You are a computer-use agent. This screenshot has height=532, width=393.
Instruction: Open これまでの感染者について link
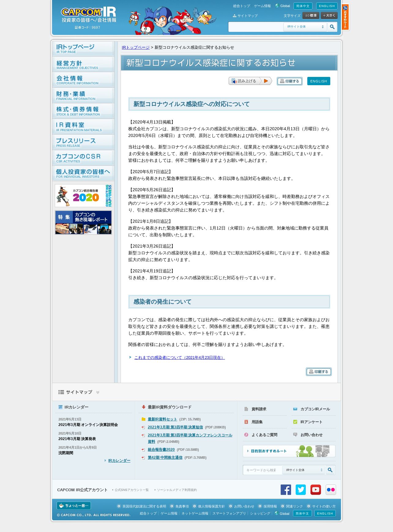179,357
